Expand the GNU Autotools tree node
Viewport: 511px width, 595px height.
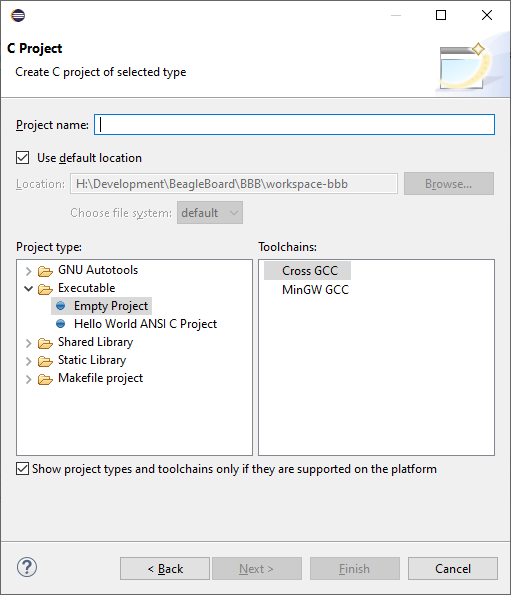(28, 271)
